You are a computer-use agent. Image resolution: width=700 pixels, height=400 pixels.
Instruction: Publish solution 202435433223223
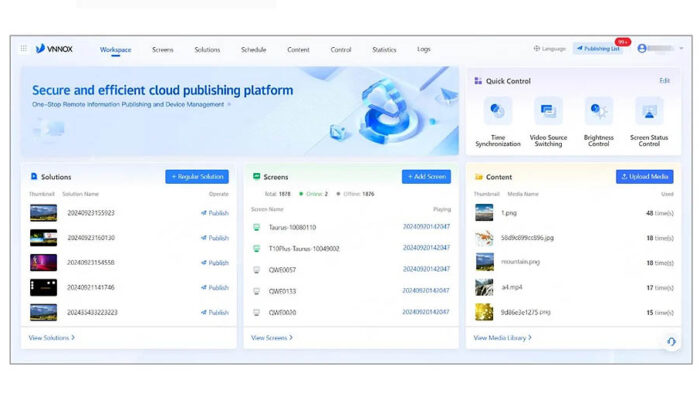(215, 312)
